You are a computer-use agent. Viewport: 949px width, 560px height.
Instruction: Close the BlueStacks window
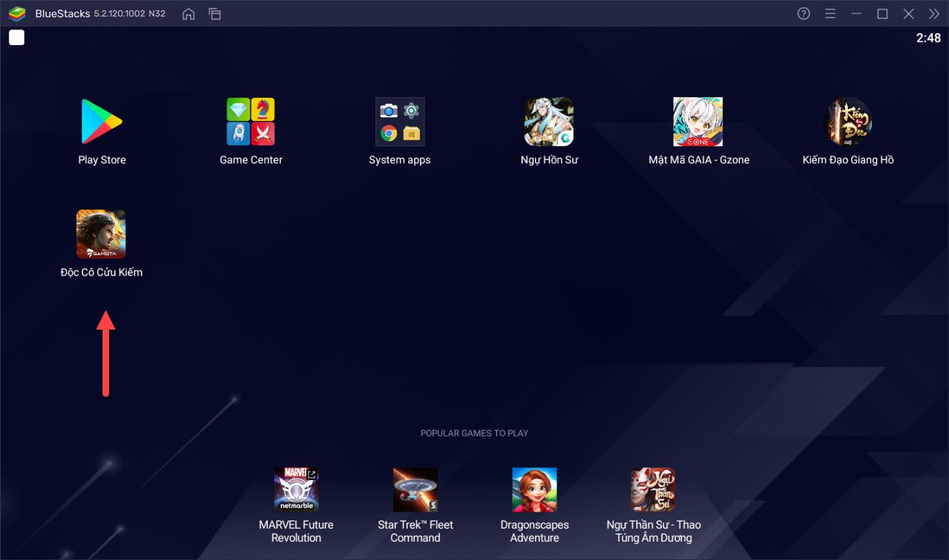pyautogui.click(x=909, y=14)
